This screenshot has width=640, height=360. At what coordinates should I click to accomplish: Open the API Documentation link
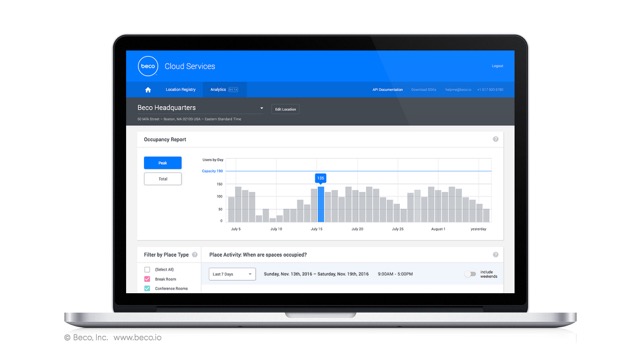(387, 90)
